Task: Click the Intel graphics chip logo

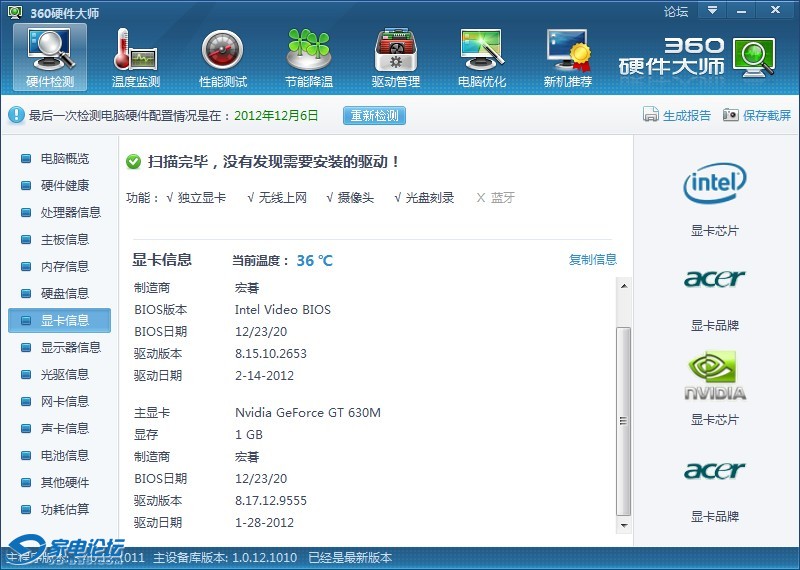Action: click(x=714, y=183)
